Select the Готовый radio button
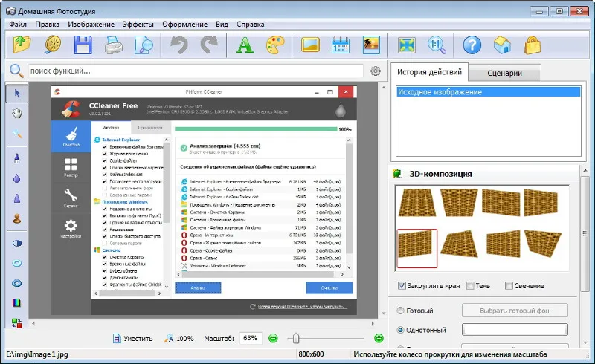595x364 pixels. point(400,311)
